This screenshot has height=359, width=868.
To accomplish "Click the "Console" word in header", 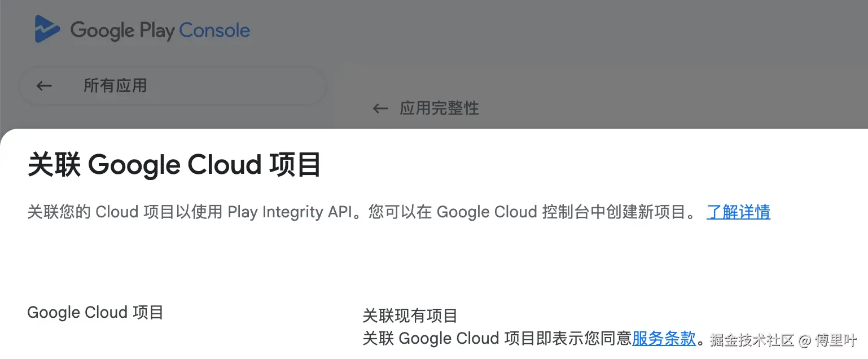I will click(214, 30).
